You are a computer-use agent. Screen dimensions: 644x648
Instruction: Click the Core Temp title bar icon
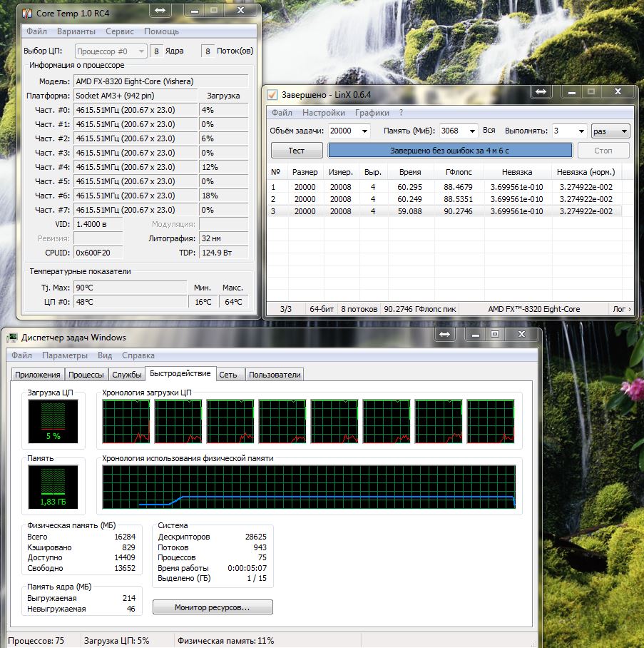coord(27,12)
